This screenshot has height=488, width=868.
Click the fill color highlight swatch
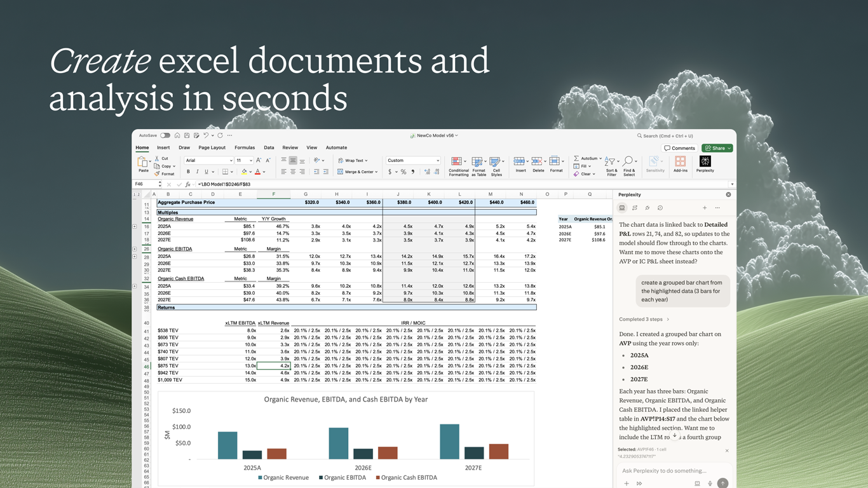point(244,172)
